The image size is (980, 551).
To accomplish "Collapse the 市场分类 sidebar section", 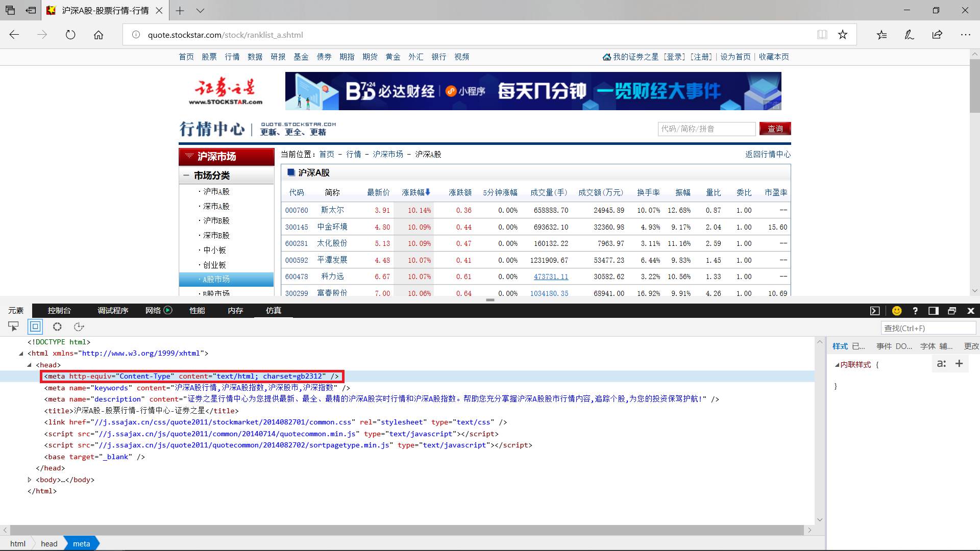I will (x=186, y=175).
